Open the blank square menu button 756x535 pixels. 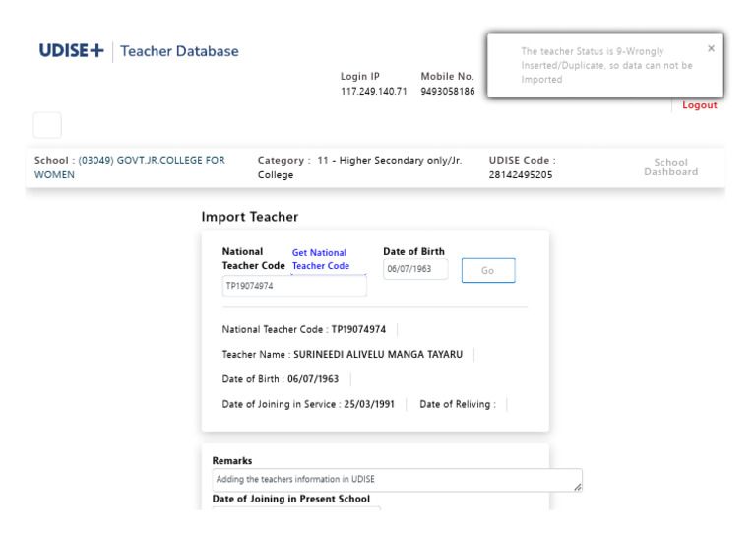[x=47, y=125]
